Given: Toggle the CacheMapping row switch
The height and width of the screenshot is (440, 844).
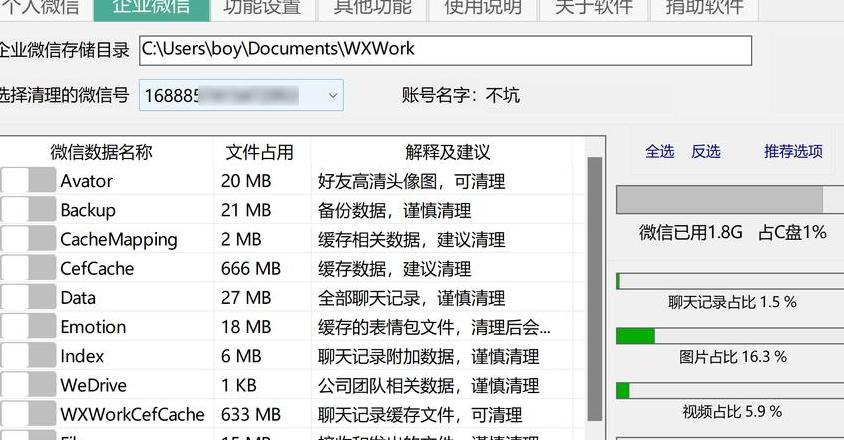Looking at the screenshot, I should (x=28, y=239).
